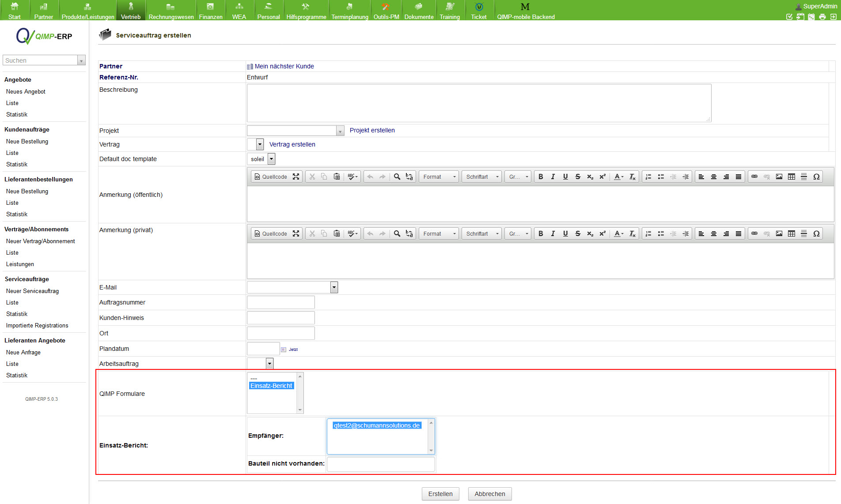Click the print icon in top header
841x504 pixels.
click(x=822, y=17)
